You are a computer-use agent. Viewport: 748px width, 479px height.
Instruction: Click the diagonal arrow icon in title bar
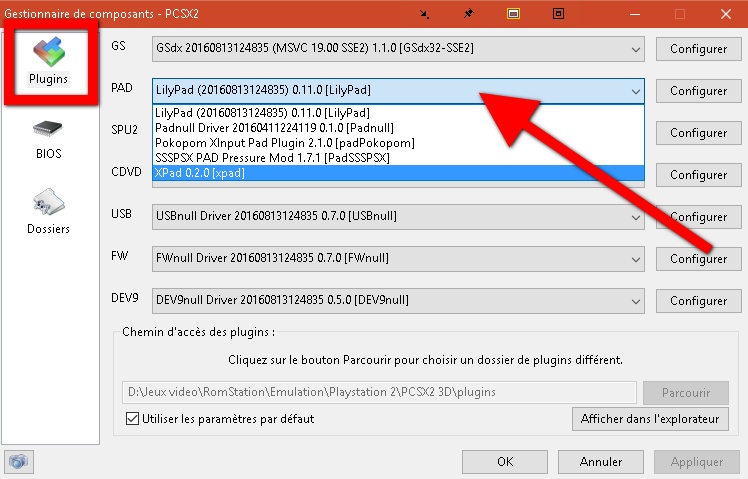(x=425, y=14)
